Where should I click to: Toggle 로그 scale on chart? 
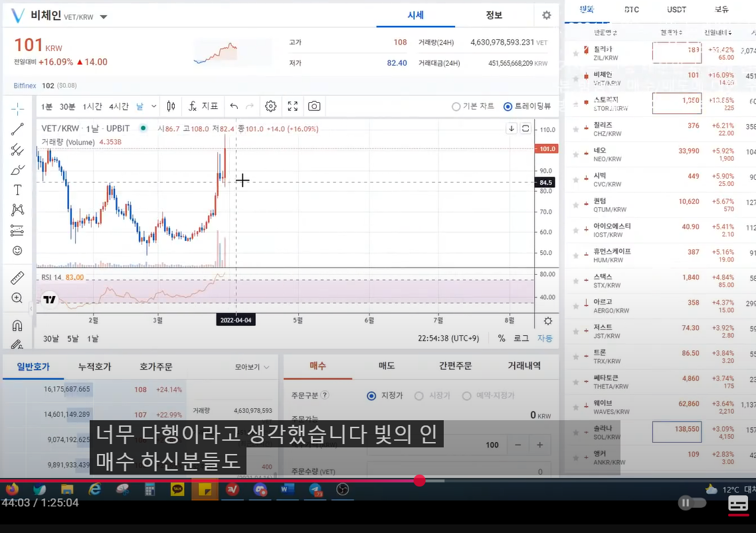click(x=521, y=339)
